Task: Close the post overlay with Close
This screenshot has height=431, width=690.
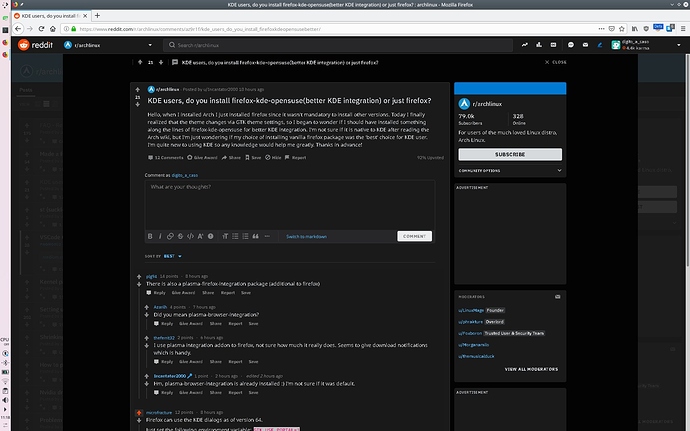Action: [556, 62]
